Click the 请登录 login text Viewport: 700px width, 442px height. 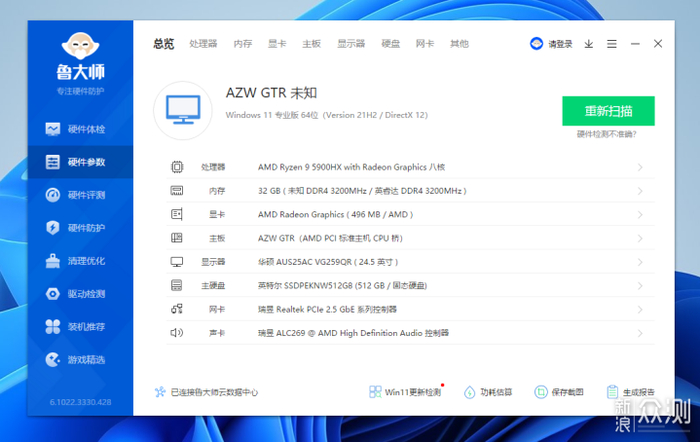coord(560,44)
